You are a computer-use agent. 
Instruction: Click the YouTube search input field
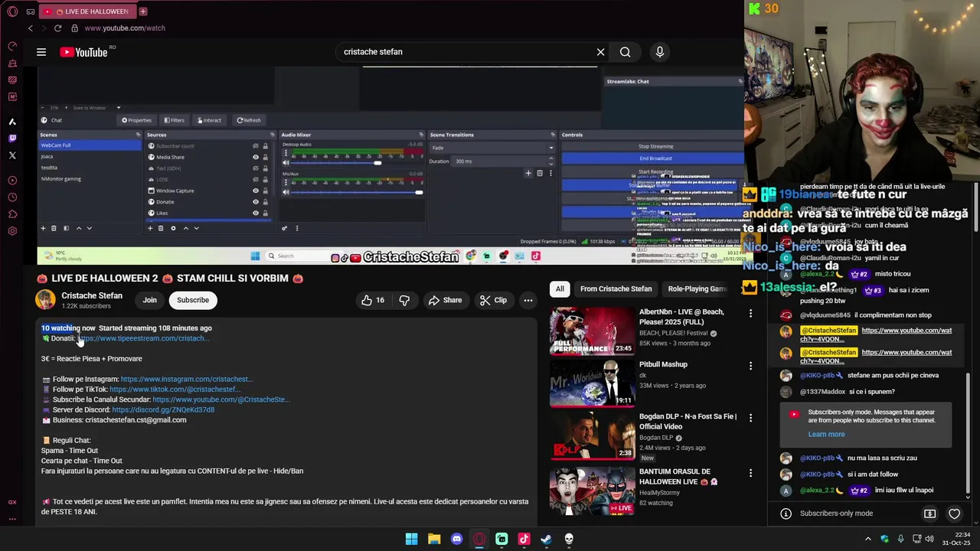(467, 52)
